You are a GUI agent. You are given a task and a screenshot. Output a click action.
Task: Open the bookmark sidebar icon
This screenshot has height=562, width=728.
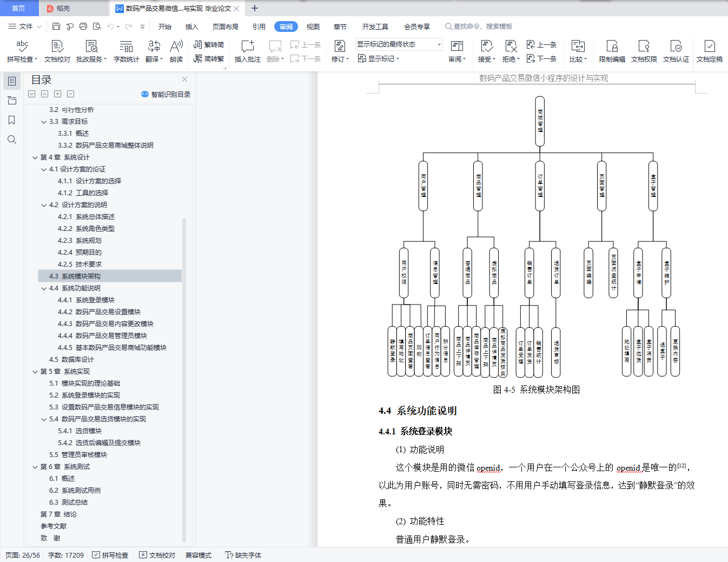pyautogui.click(x=12, y=120)
